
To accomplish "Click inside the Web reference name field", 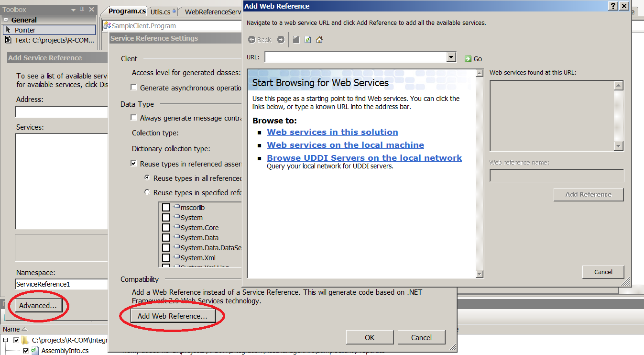I will (556, 175).
